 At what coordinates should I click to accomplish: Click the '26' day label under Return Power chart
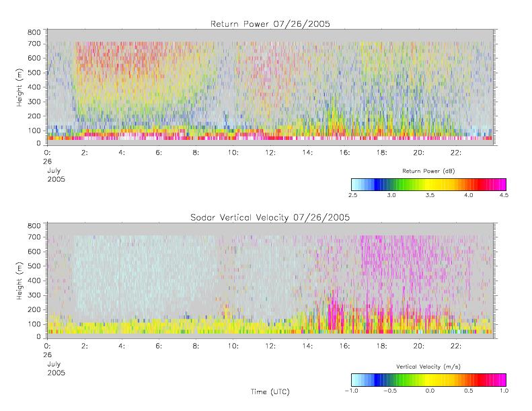pos(48,161)
